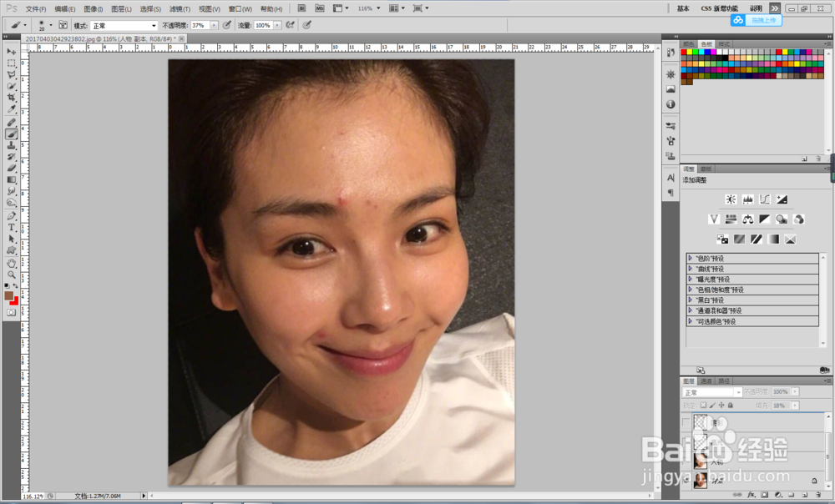Open the opacity 37% slider arrow
The height and width of the screenshot is (504, 835).
[214, 26]
